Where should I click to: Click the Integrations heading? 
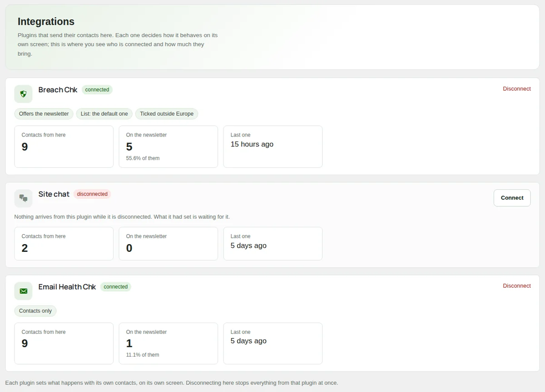click(46, 21)
